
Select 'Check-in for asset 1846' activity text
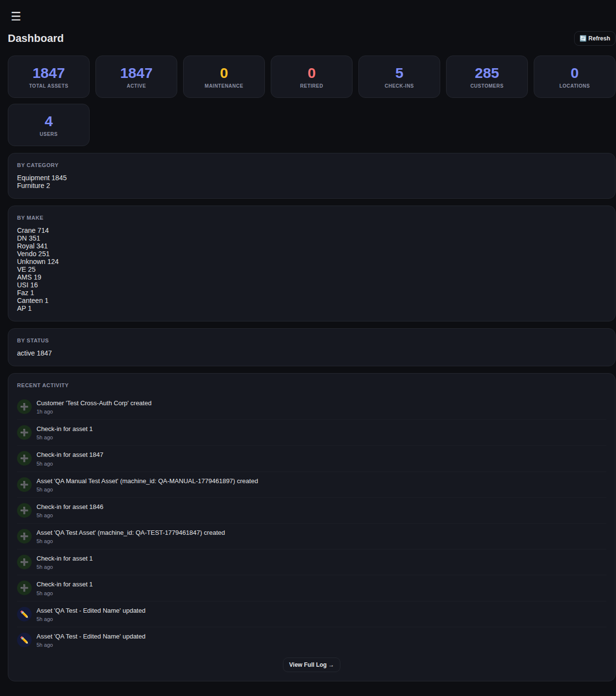(70, 507)
